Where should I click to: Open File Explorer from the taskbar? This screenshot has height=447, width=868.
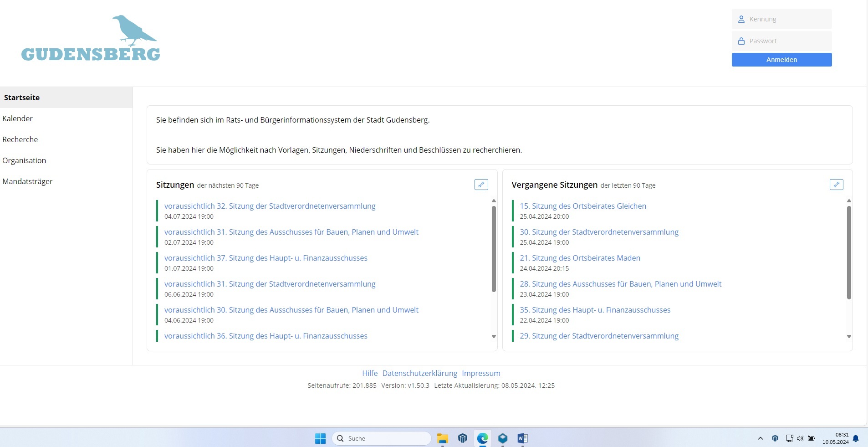[x=442, y=438]
